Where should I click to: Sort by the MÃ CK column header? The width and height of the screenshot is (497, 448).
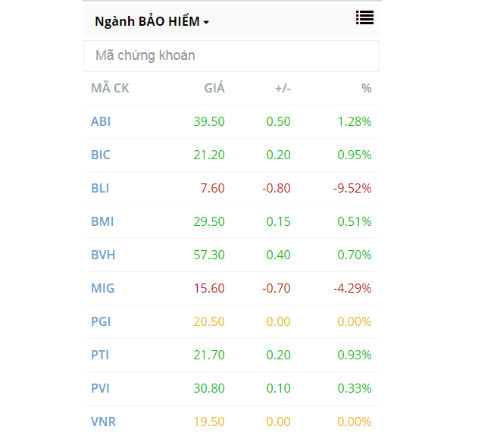tap(110, 88)
